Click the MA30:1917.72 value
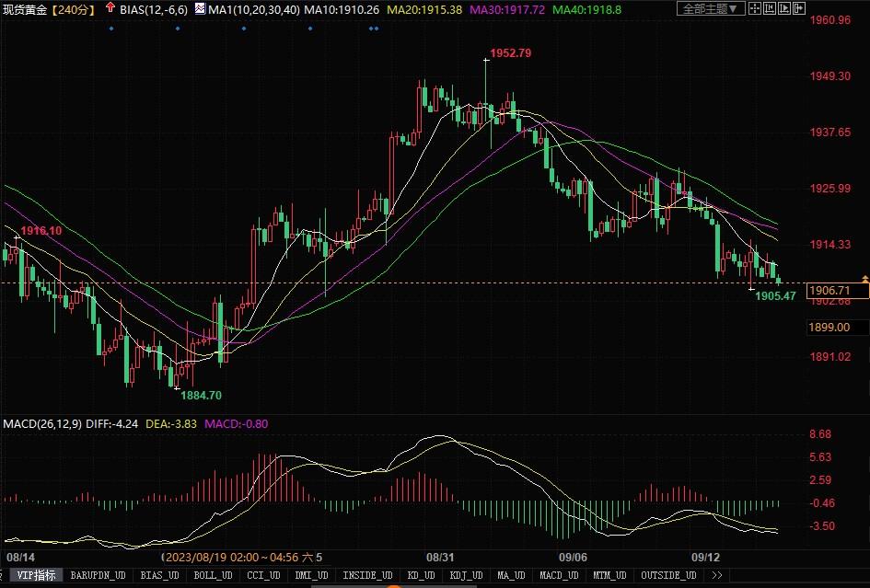 507,9
